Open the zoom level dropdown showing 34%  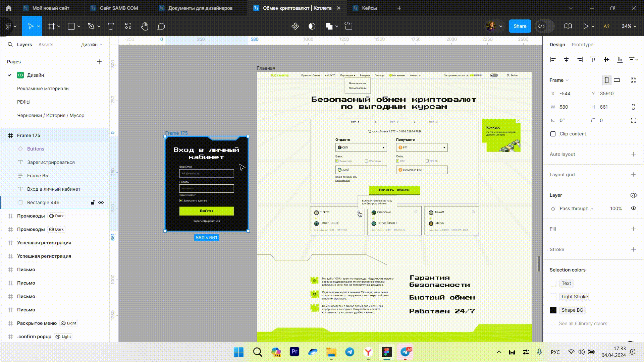628,26
